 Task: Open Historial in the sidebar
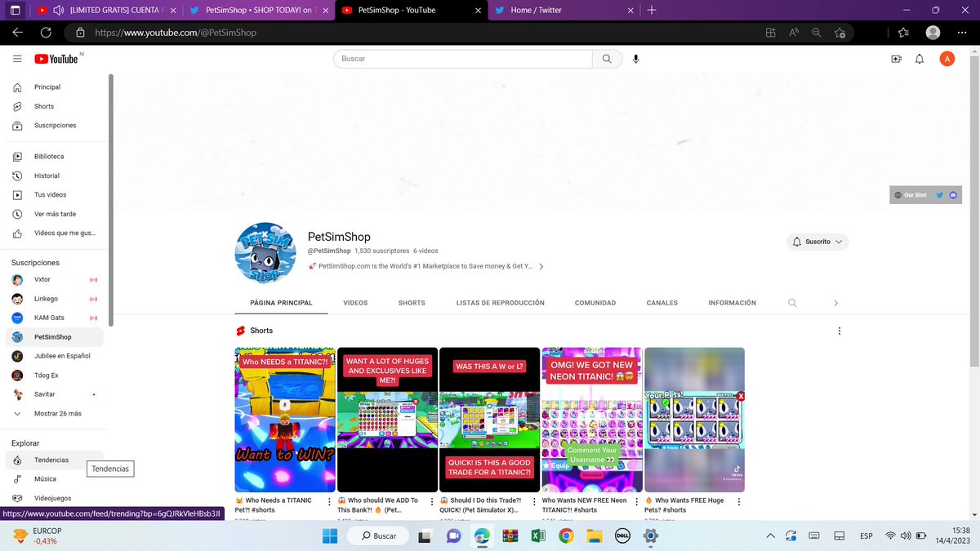(x=54, y=176)
